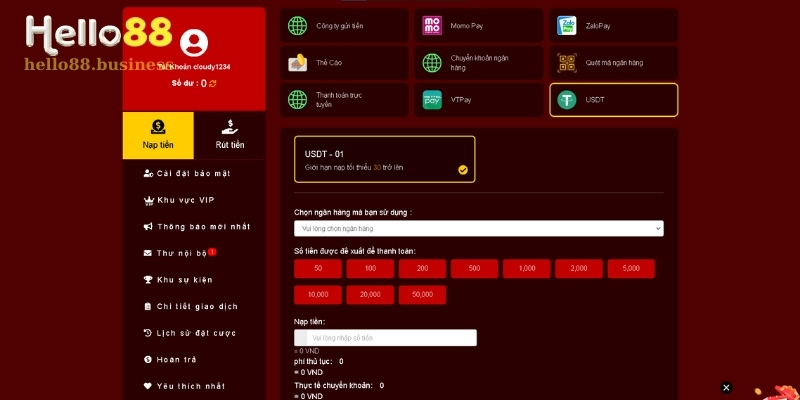Screen dimensions: 800x400
Task: Click the heart icon for Yêu thích nhất
Action: 148,386
